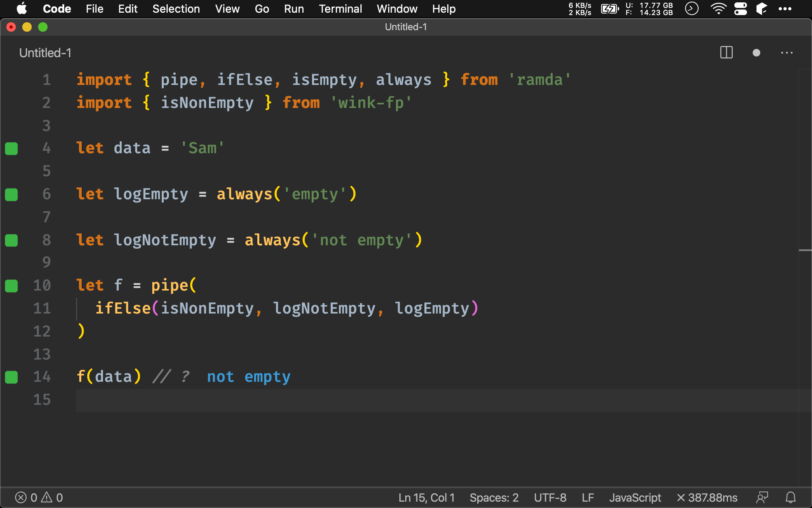Click the circular clock menu bar icon
The width and height of the screenshot is (812, 508).
coord(692,9)
